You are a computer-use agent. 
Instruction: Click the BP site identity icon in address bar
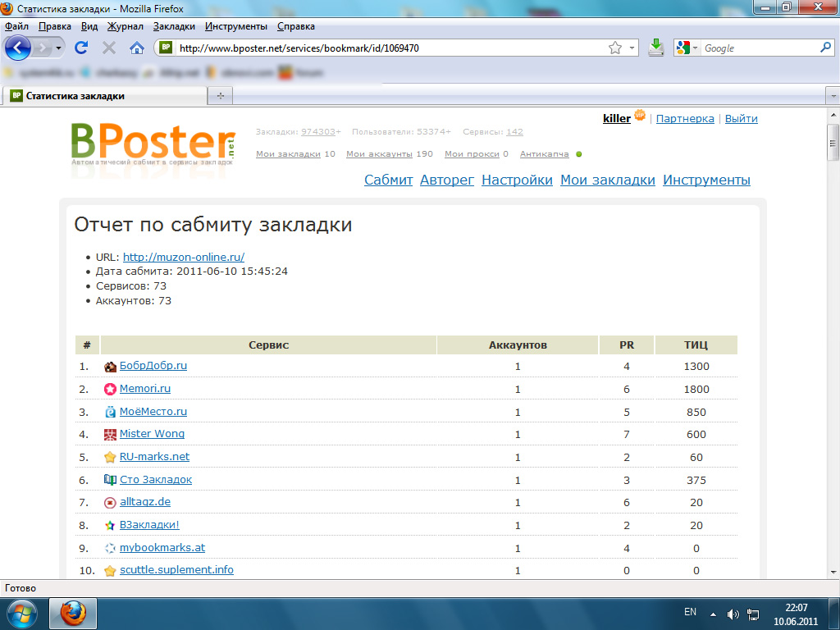166,48
